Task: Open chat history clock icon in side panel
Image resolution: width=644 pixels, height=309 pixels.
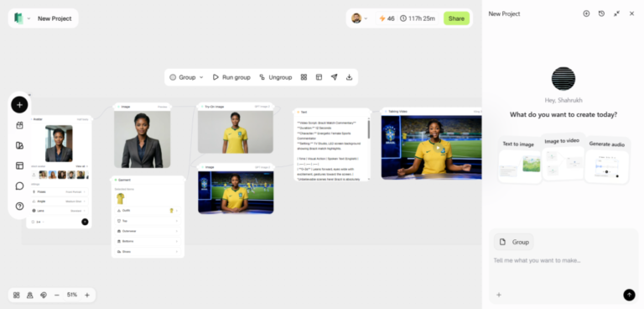Action: 601,13
